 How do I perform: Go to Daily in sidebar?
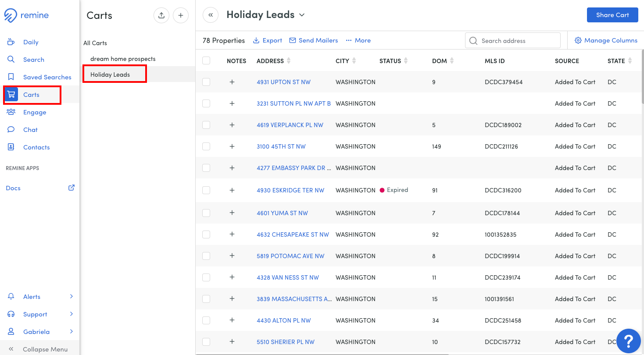pos(31,42)
